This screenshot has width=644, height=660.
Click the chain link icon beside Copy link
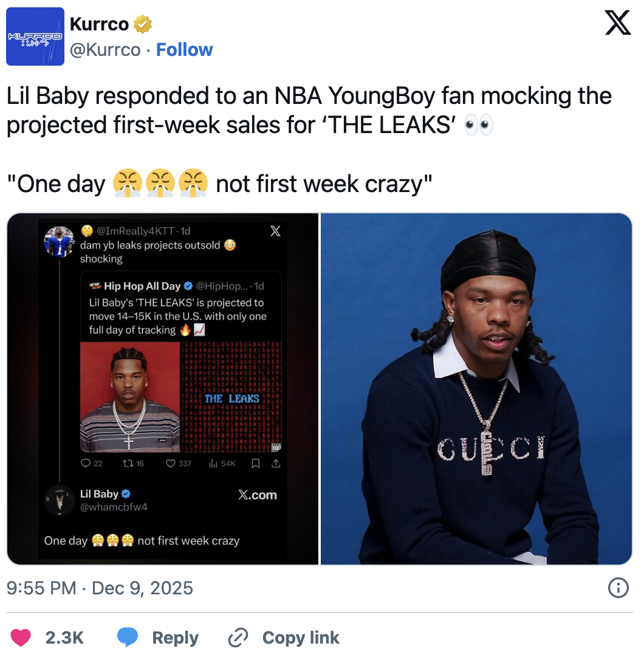(238, 638)
